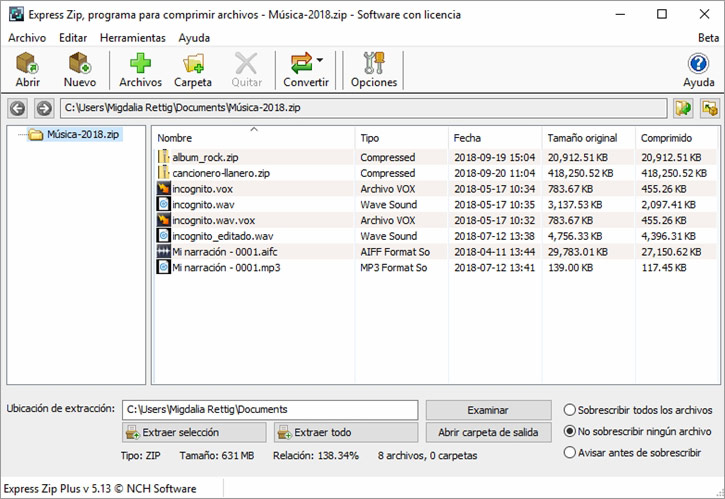Click the extraction location input field
This screenshot has height=499, width=725.
pos(270,410)
